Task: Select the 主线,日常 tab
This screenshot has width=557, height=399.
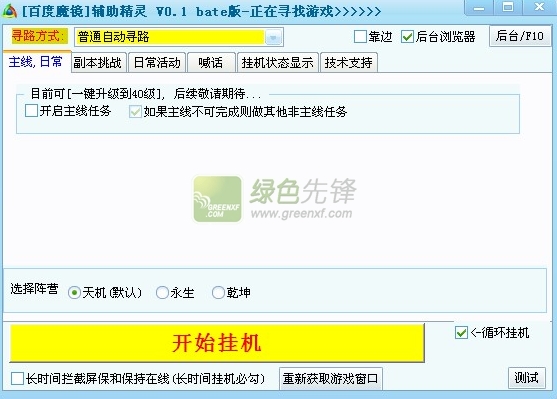Action: 36,62
